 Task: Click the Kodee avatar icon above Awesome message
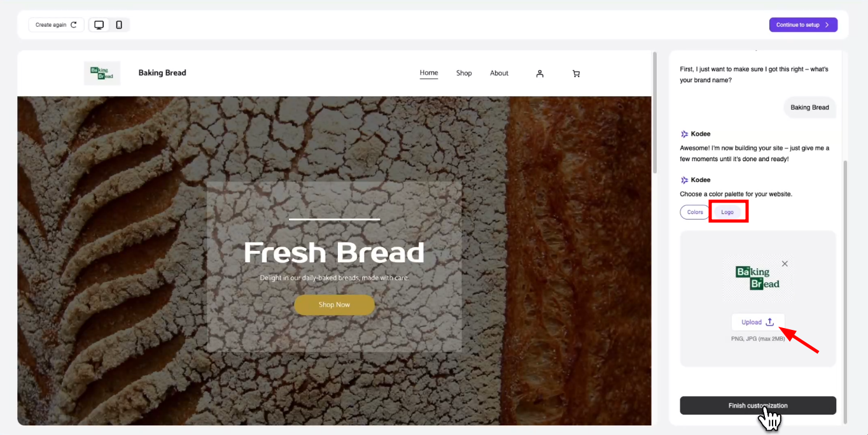tap(684, 134)
